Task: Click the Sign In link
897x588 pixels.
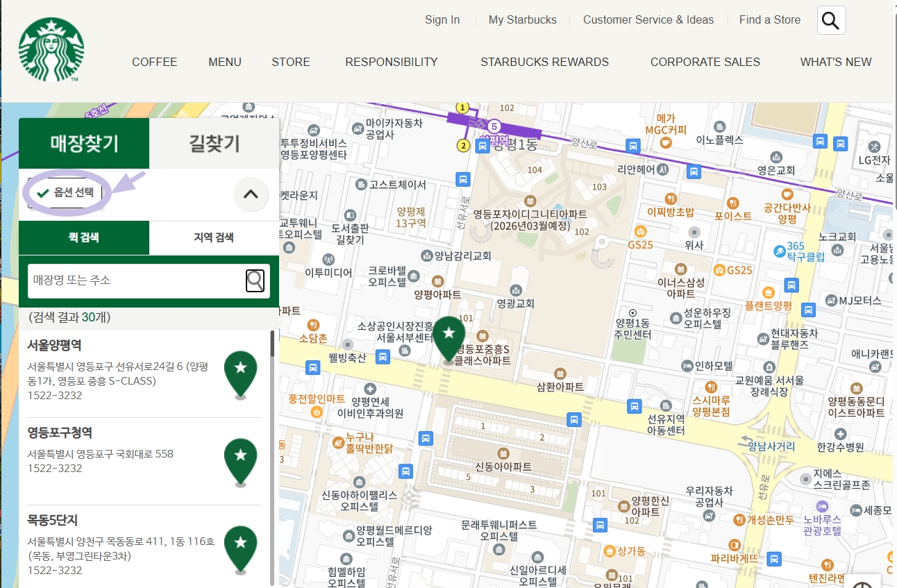Action: click(x=442, y=19)
